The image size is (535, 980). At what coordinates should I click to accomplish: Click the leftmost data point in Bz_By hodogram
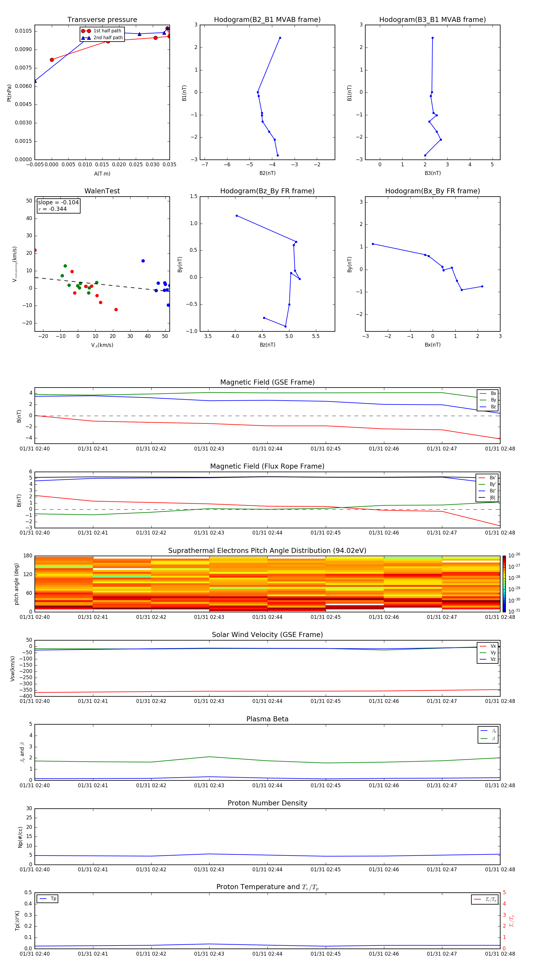pos(237,216)
